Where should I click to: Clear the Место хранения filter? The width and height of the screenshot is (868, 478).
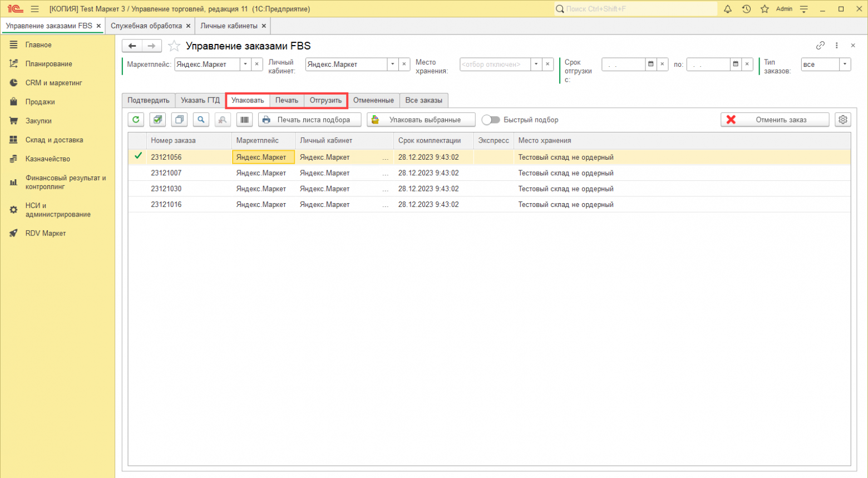tap(548, 64)
